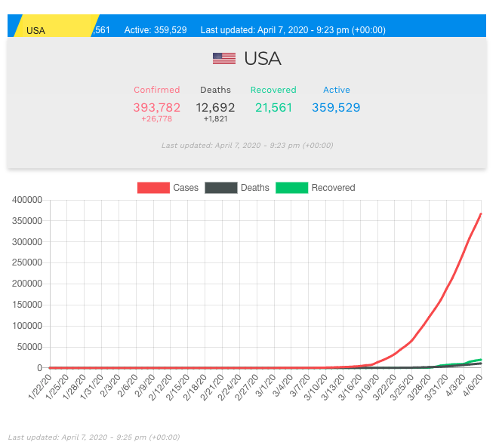Click the Recovered stat label
The height and width of the screenshot is (448, 499).
tap(273, 90)
